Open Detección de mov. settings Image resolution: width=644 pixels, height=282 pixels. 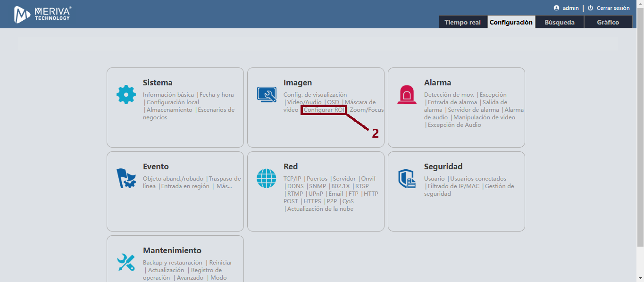point(449,95)
